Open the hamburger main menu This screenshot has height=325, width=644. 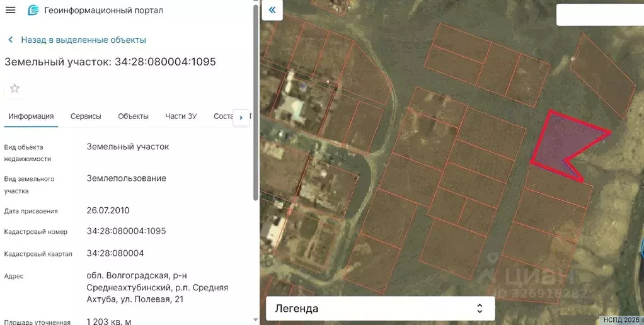(10, 10)
